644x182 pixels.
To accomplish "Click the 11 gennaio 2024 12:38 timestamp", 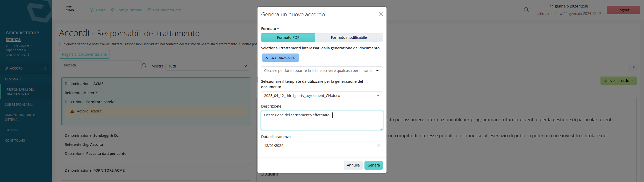I will 569,6.
